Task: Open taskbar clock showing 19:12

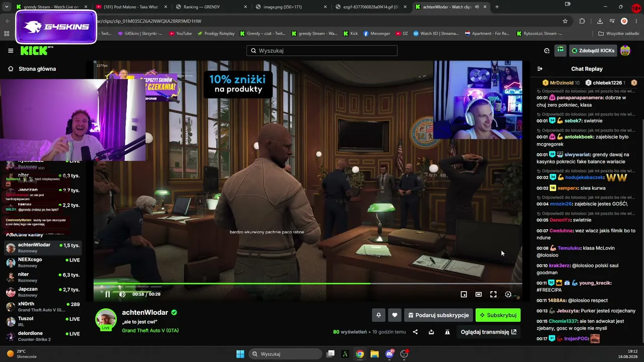Action: click(628, 354)
